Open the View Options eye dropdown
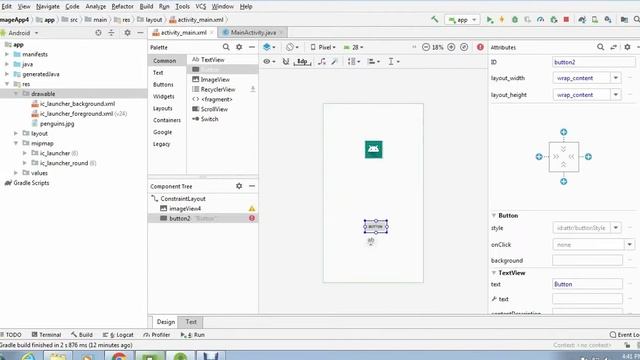This screenshot has width=640, height=360. 269,62
